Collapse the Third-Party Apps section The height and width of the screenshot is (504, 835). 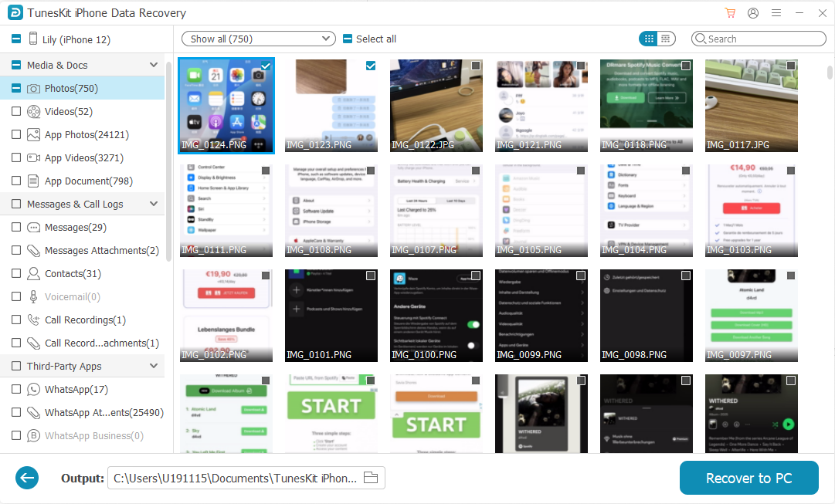(154, 366)
